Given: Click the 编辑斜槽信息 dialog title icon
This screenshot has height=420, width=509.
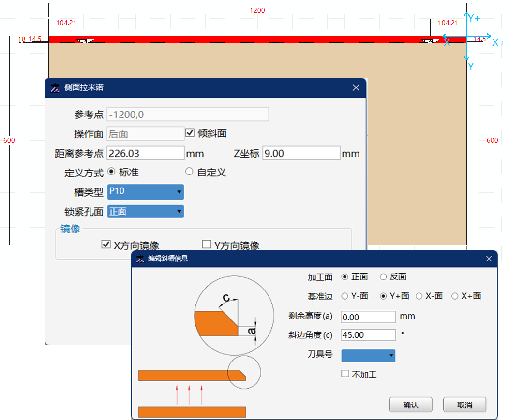Looking at the screenshot, I should click(x=140, y=259).
